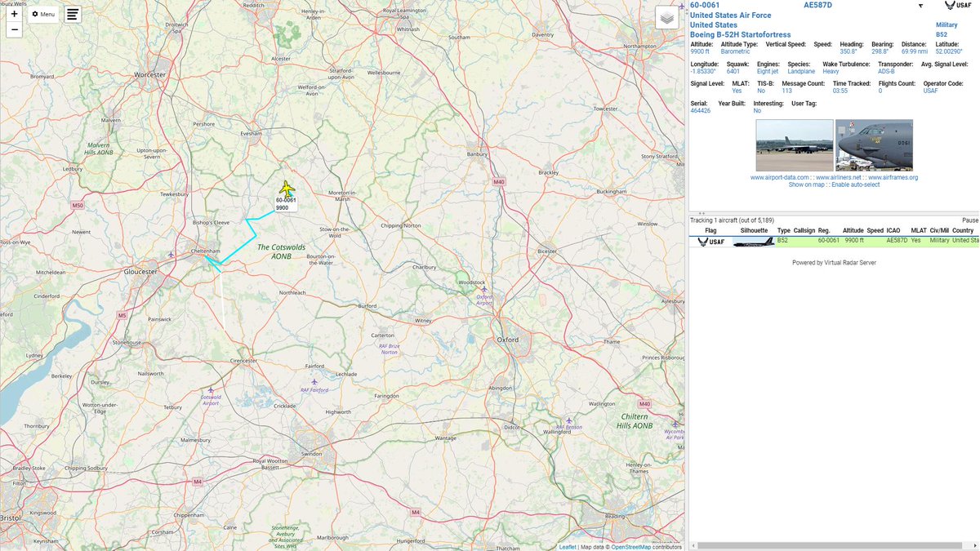Sort list by Silhouette column
The height and width of the screenshot is (551, 980).
pos(754,231)
